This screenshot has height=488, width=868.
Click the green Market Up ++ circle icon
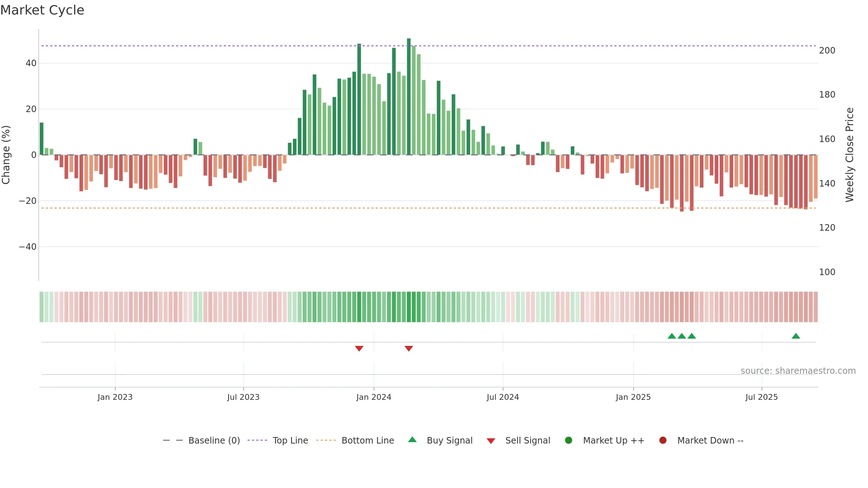click(x=569, y=440)
